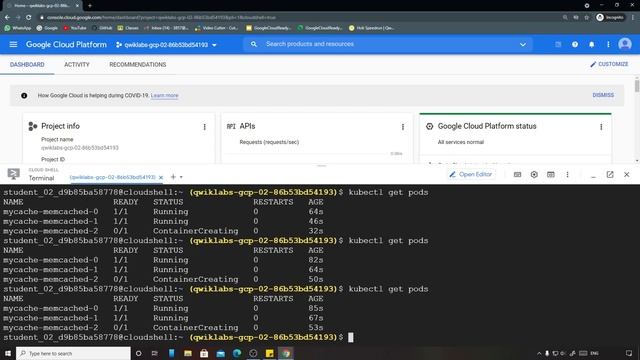640x360 pixels.
Task: Click the browser back arrow
Action: [7, 18]
